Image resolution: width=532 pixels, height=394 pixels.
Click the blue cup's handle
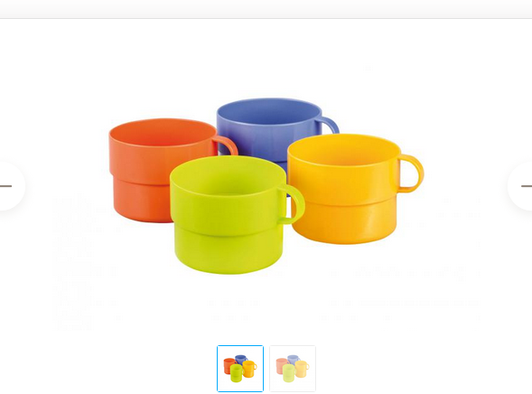point(328,126)
